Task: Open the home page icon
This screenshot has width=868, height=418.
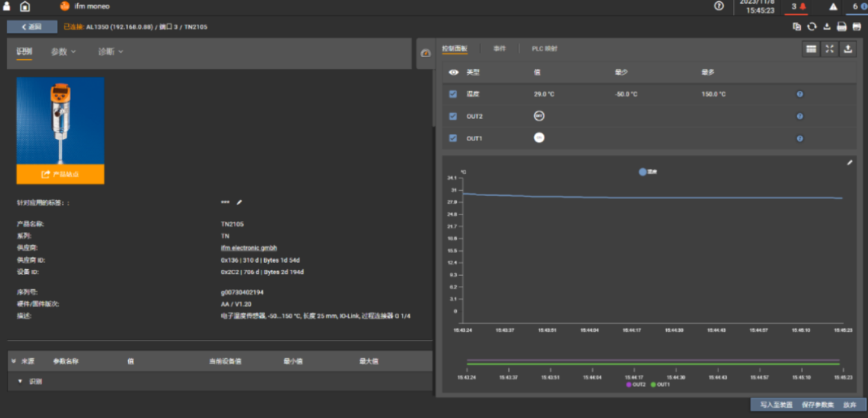Action: point(25,6)
